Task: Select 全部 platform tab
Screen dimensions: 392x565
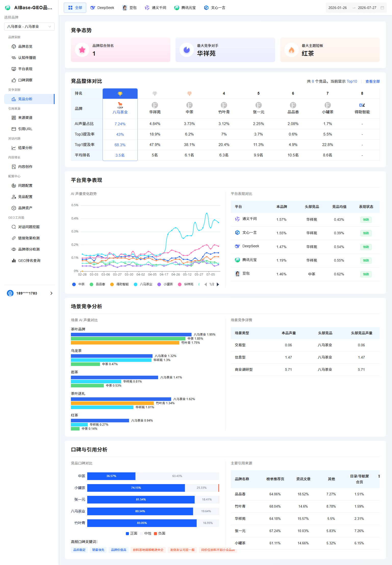Action: point(75,8)
